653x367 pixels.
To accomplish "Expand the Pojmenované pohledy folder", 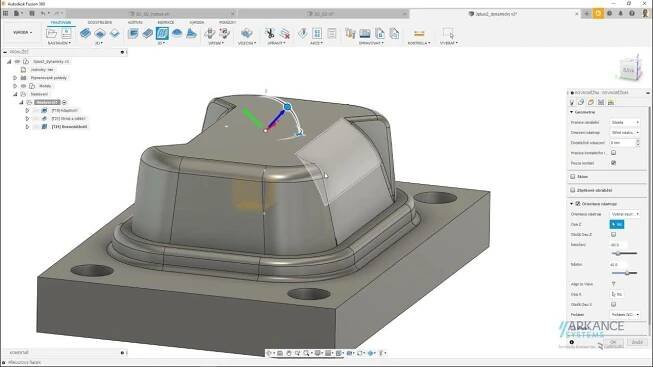I will pos(15,78).
